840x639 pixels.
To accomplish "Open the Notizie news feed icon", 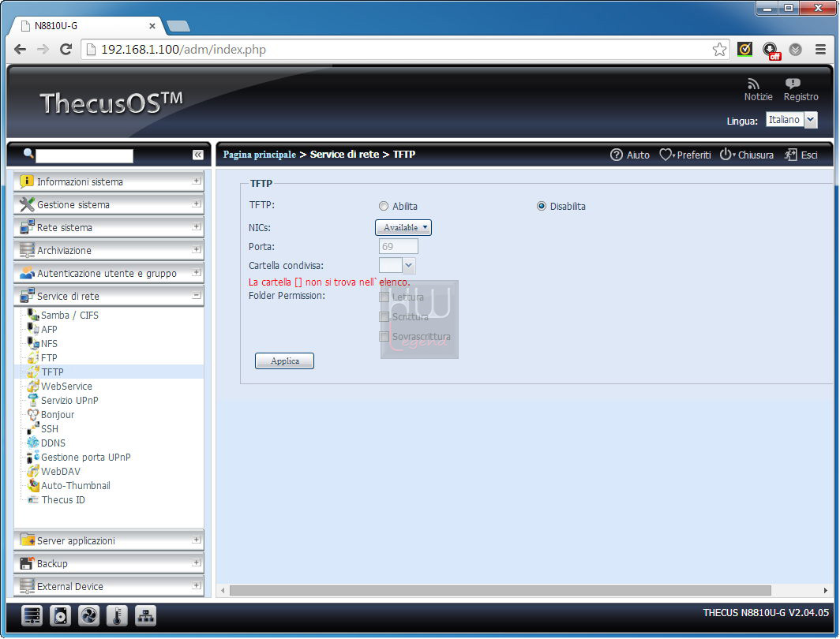I will point(753,84).
